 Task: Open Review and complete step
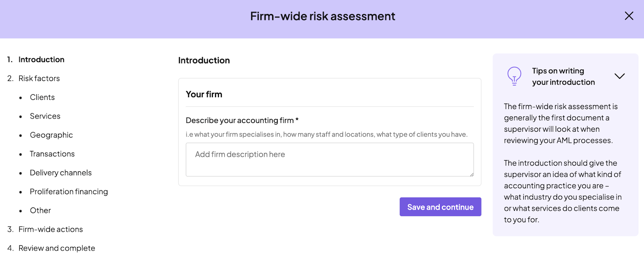[x=57, y=249]
